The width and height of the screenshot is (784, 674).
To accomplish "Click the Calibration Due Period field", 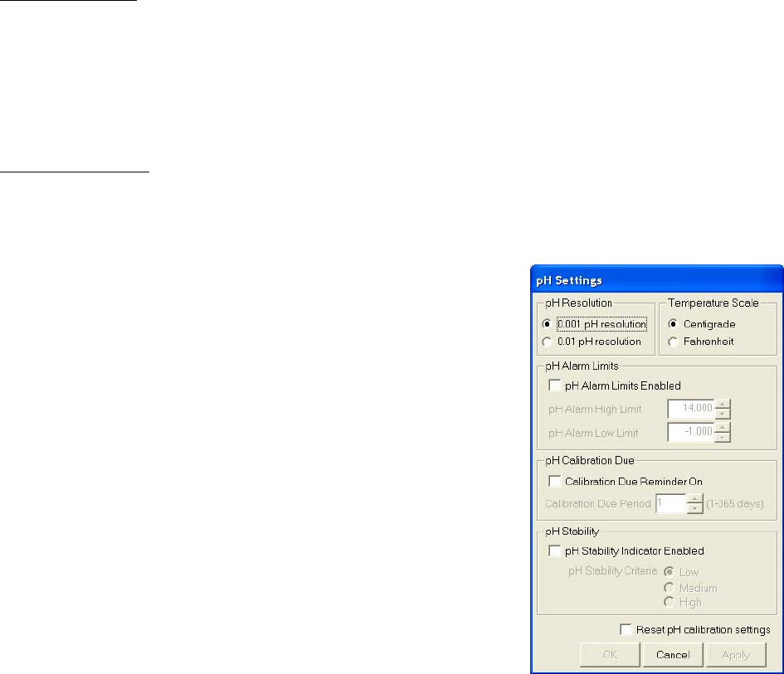I will (x=671, y=503).
